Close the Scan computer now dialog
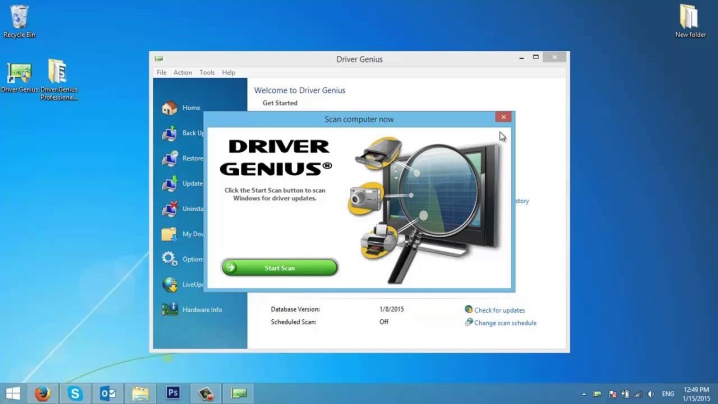 point(503,117)
